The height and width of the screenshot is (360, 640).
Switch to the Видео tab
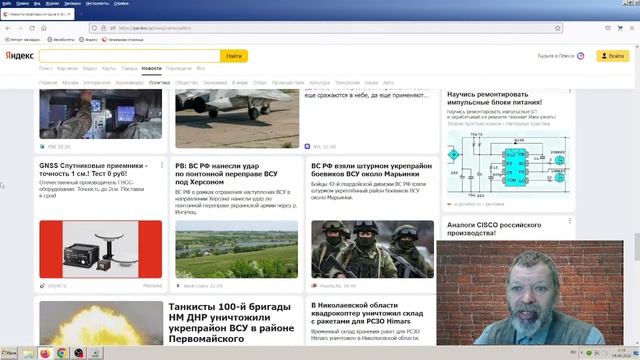pos(90,69)
